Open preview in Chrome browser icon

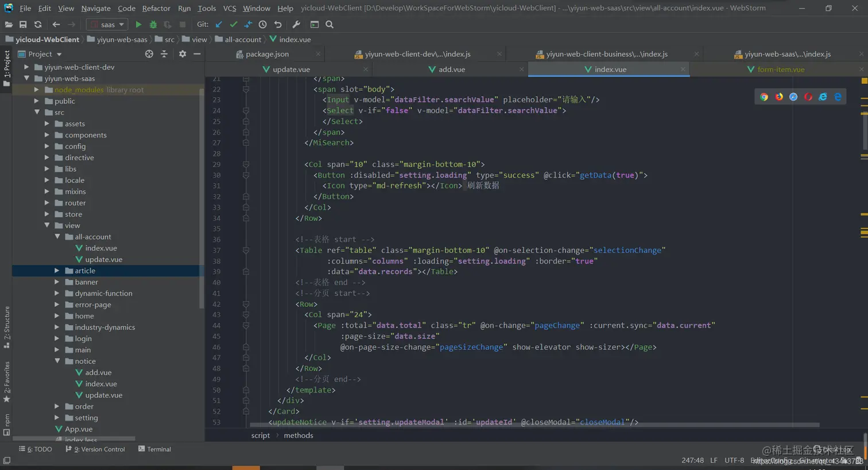[x=764, y=97]
